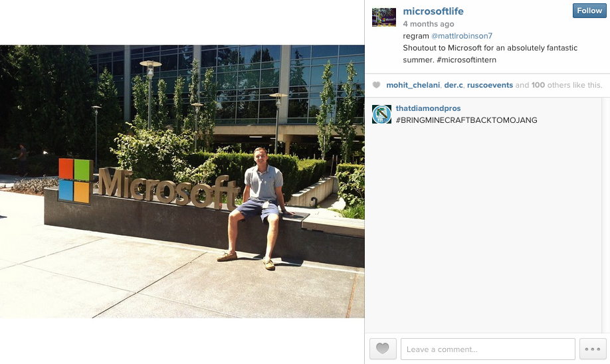
Task: Click the small gray heart next to likes
Action: (376, 85)
